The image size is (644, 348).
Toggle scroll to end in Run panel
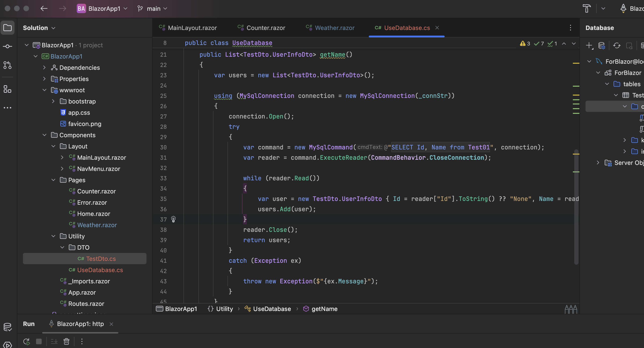coord(54,341)
